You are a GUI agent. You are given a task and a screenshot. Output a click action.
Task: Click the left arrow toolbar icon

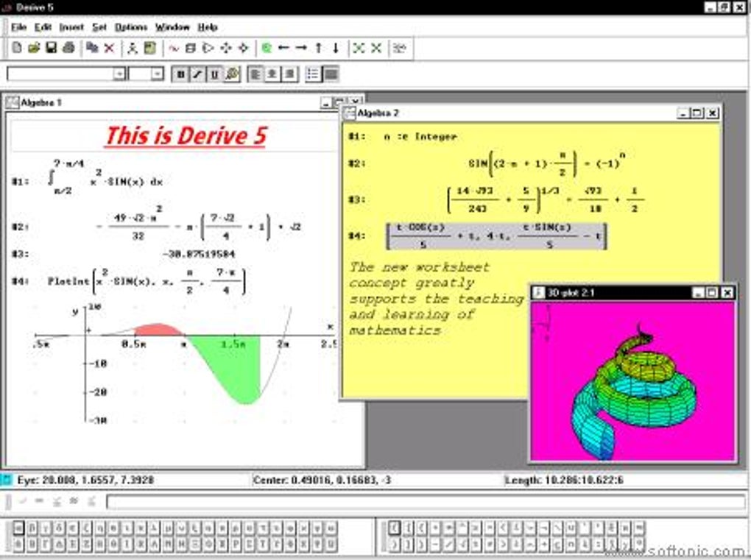click(x=284, y=48)
